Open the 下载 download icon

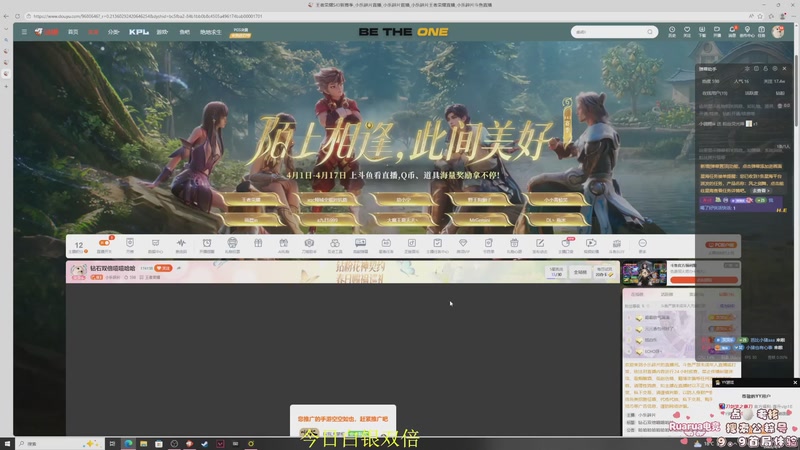pyautogui.click(x=702, y=32)
